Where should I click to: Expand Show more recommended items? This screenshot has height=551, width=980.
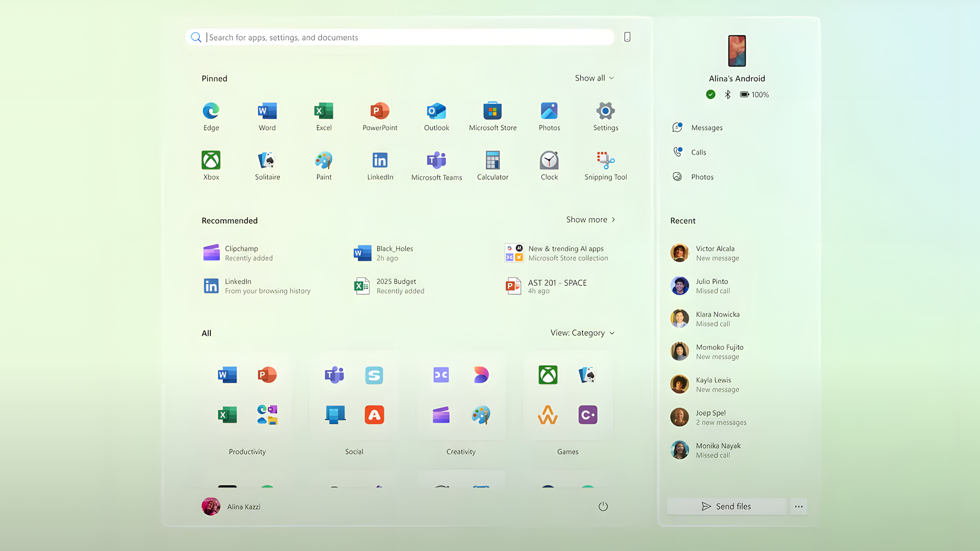point(591,219)
